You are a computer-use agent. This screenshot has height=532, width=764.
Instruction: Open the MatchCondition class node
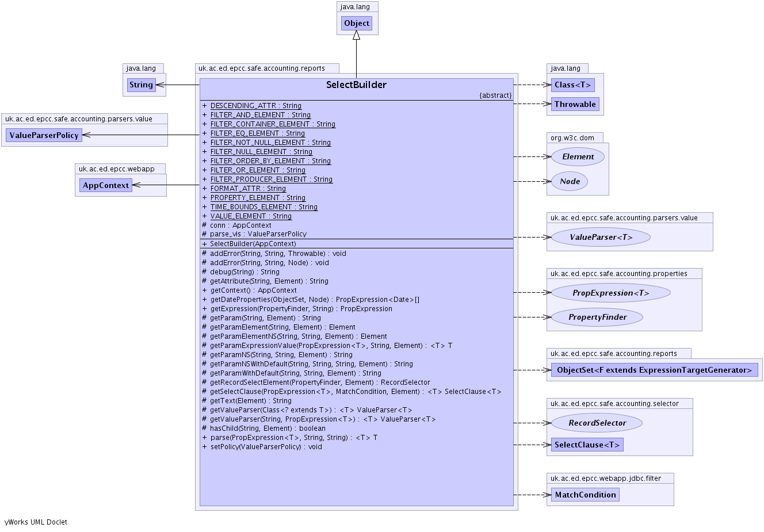585,495
